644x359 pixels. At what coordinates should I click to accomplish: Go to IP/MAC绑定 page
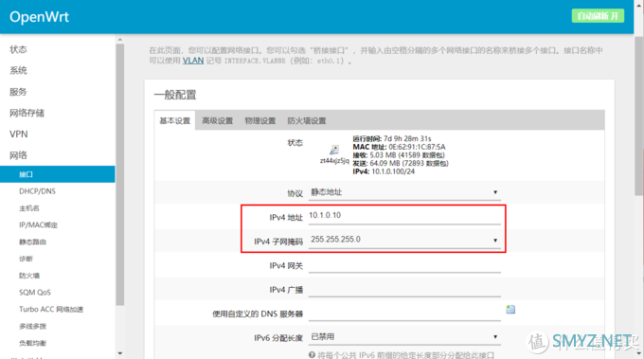click(x=38, y=225)
